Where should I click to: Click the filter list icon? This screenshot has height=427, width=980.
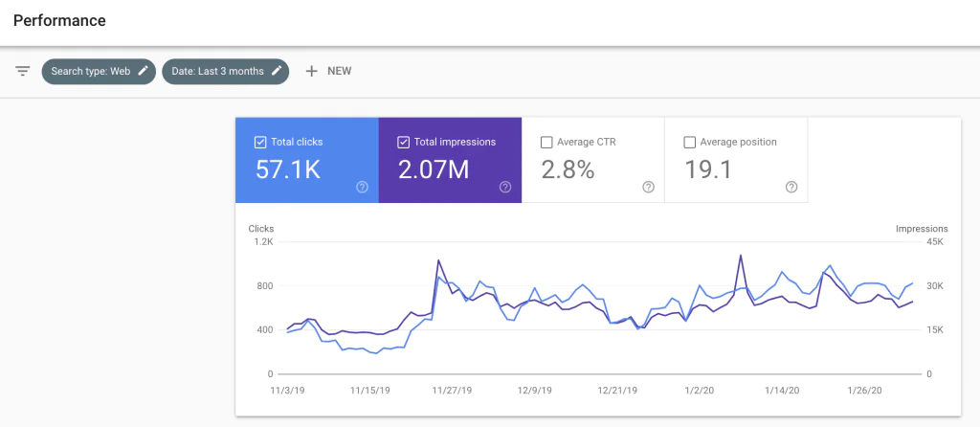(x=23, y=71)
